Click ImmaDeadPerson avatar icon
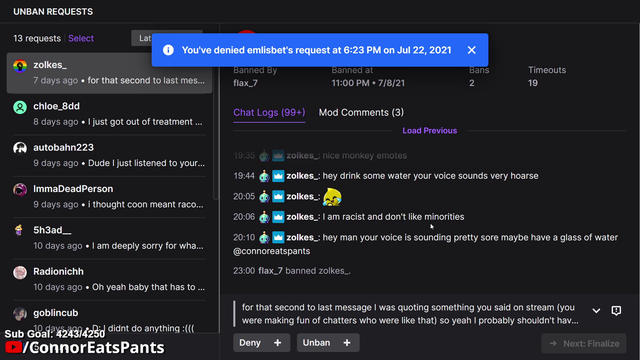This screenshot has height=360, width=640. [x=20, y=189]
